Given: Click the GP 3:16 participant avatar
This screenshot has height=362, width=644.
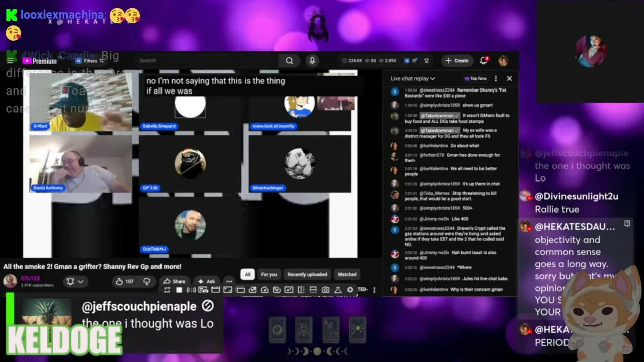Looking at the screenshot, I should click(x=190, y=163).
